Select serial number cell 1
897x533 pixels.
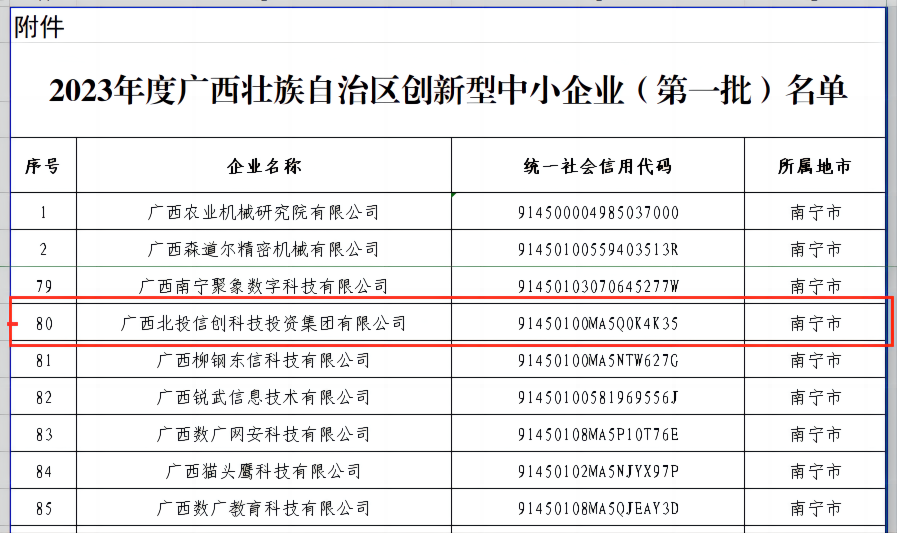[43, 212]
